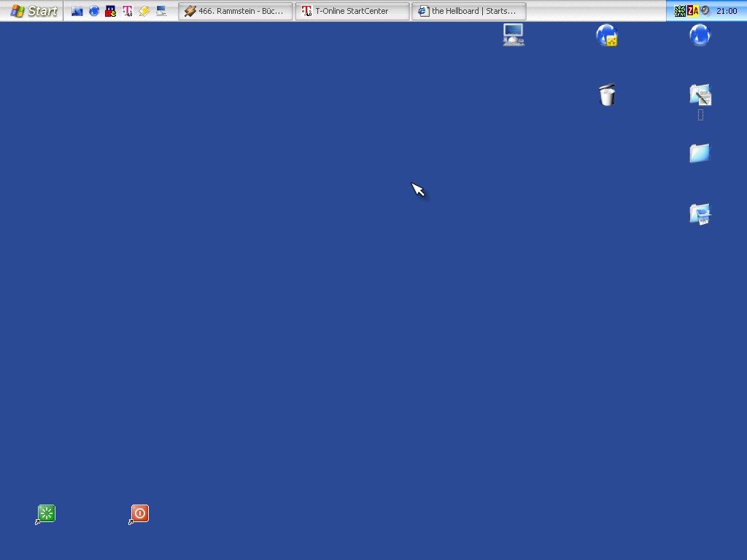Switch to the Rammstein taskbar window

[x=235, y=11]
